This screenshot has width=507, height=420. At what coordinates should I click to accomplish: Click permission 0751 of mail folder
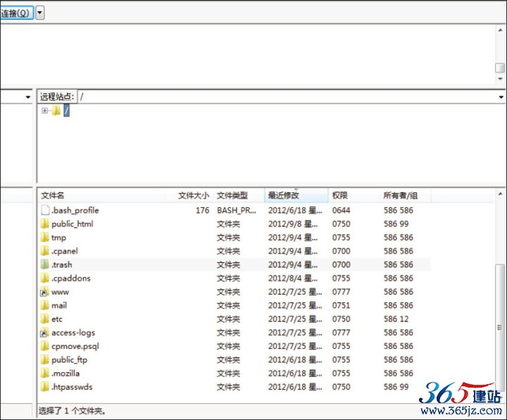[x=341, y=305]
